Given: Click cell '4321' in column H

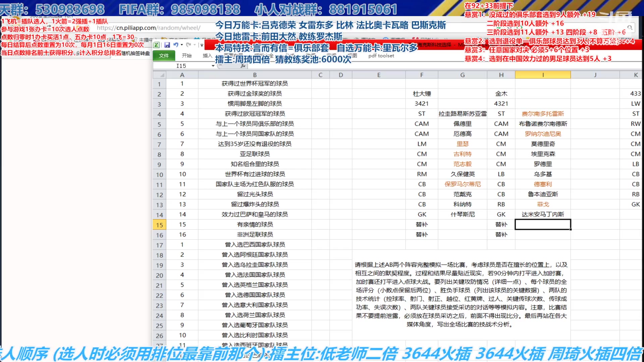Looking at the screenshot, I should point(501,104).
